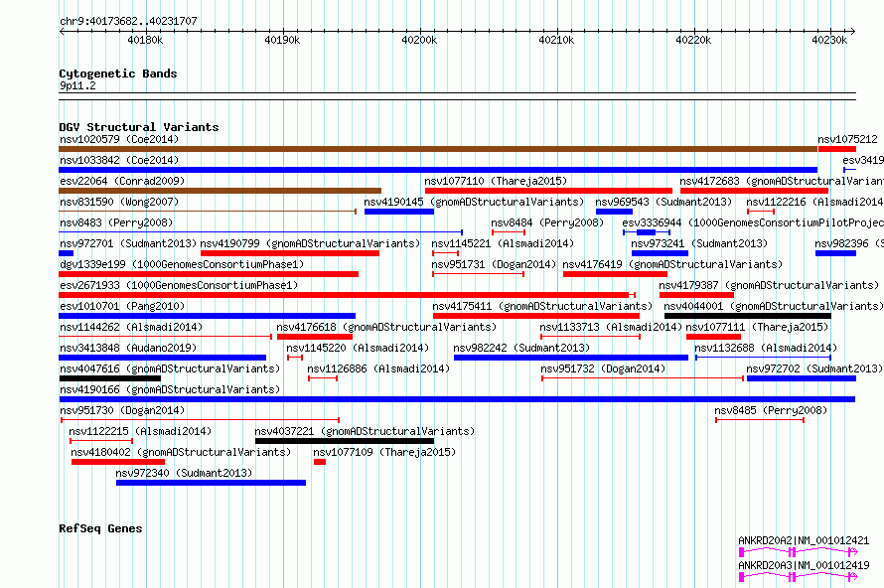Open the nsv982242 (Sudmant2013) label
Viewport: 884px width, 588px height.
[x=521, y=348]
